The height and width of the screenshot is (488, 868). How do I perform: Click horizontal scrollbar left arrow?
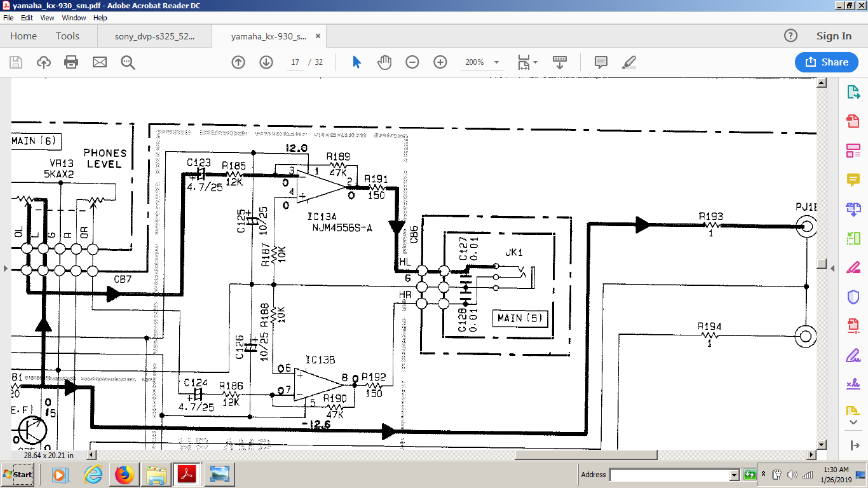pos(92,454)
